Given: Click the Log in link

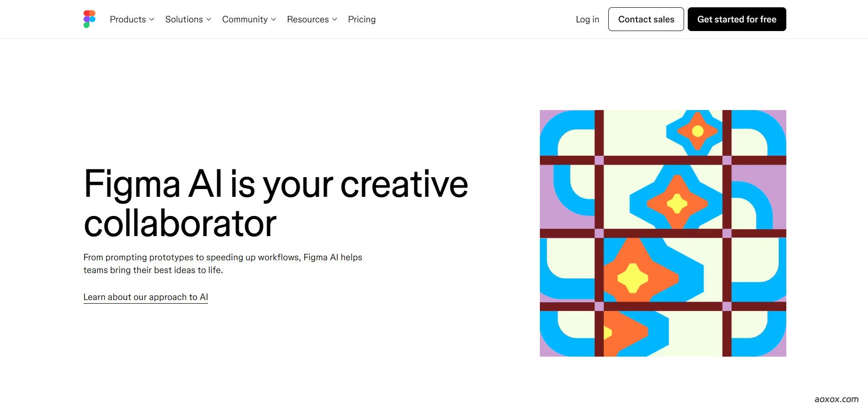Looking at the screenshot, I should [587, 20].
